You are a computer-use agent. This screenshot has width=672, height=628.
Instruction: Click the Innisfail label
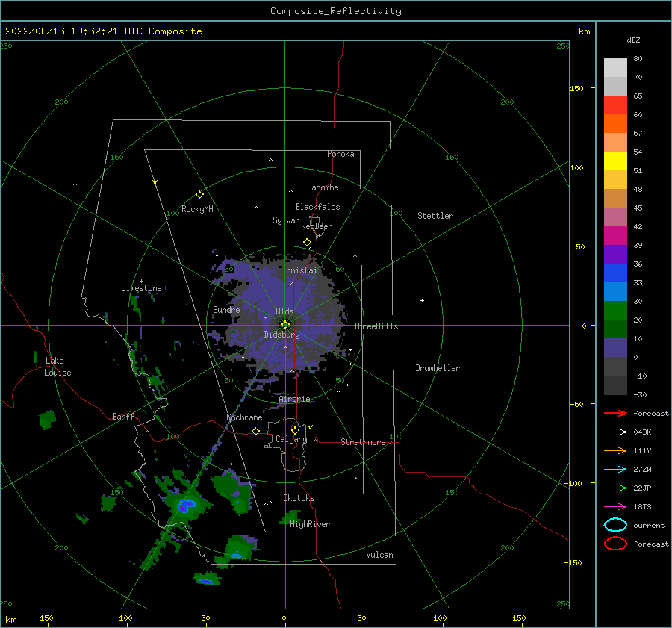[x=302, y=270]
